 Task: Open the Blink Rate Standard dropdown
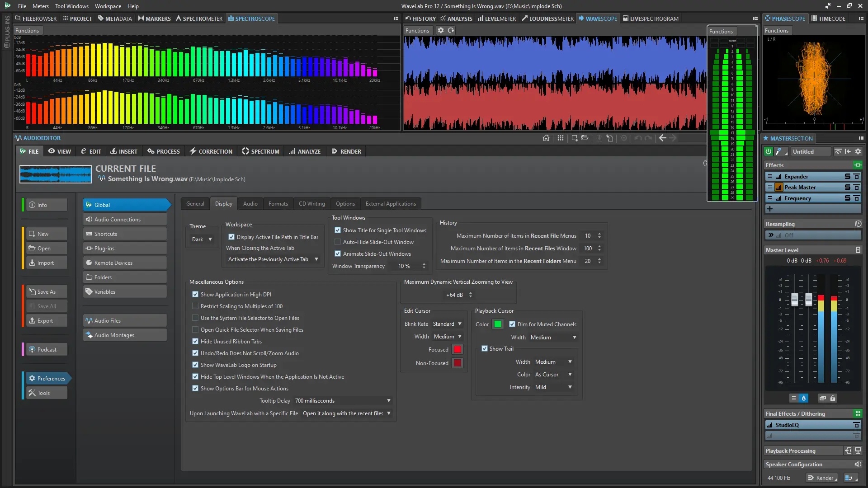(447, 324)
